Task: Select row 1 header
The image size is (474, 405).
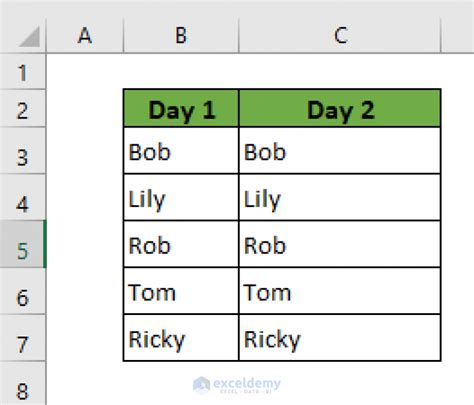Action: [x=23, y=72]
